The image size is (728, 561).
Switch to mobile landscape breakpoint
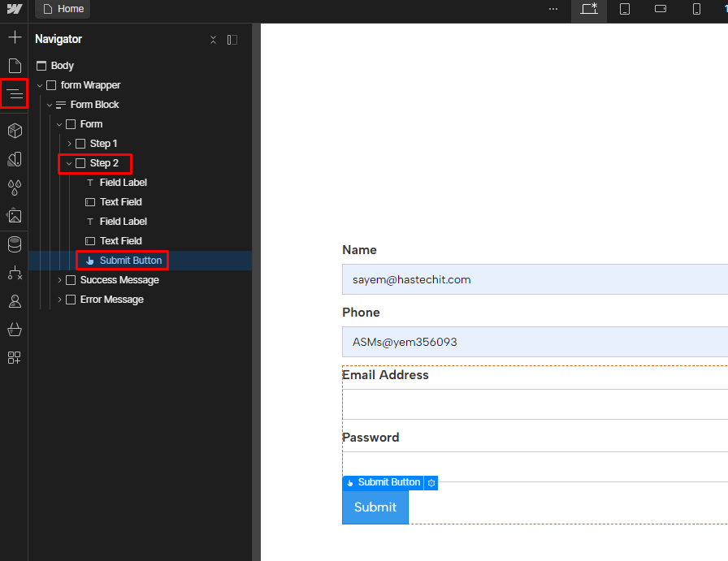661,9
